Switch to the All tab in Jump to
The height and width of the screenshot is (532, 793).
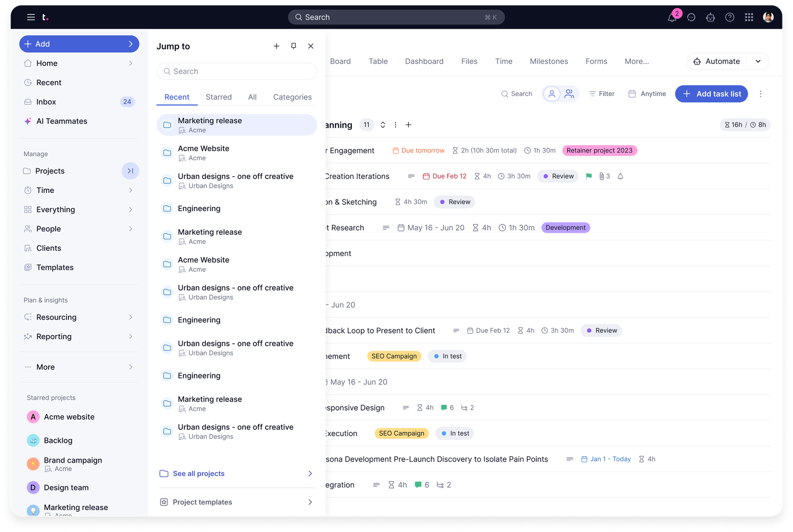(x=252, y=97)
